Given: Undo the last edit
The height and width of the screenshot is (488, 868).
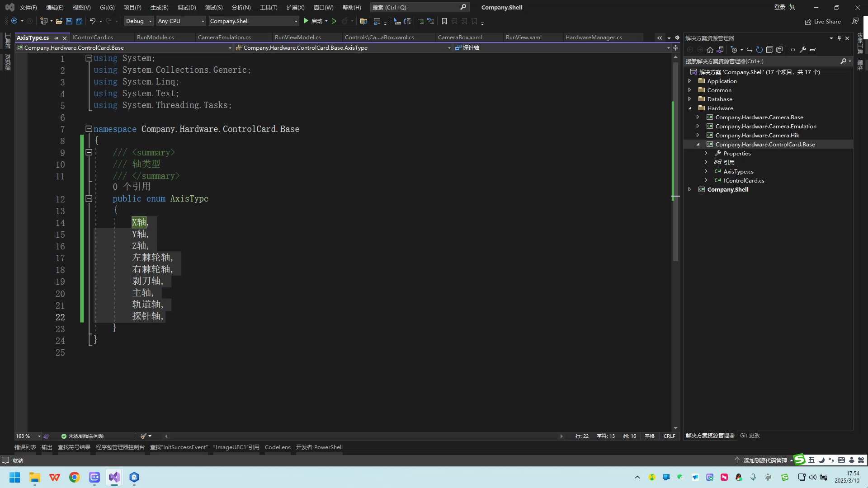Looking at the screenshot, I should tap(92, 21).
